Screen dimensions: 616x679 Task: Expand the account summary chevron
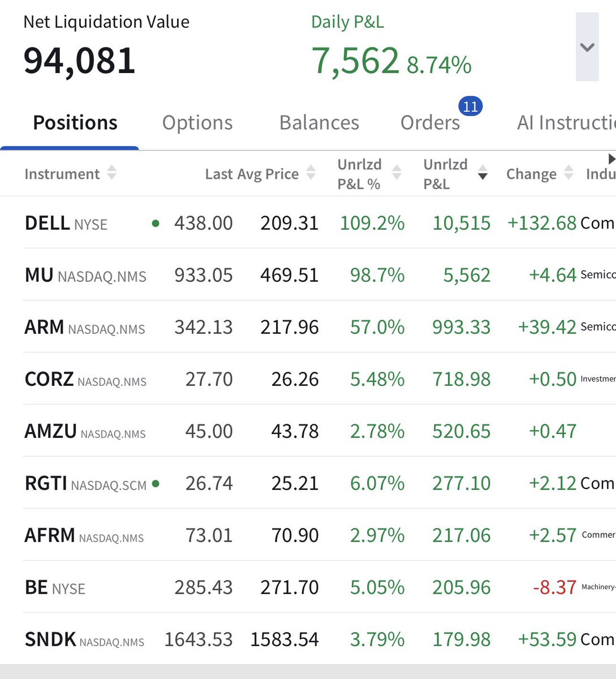pos(587,48)
